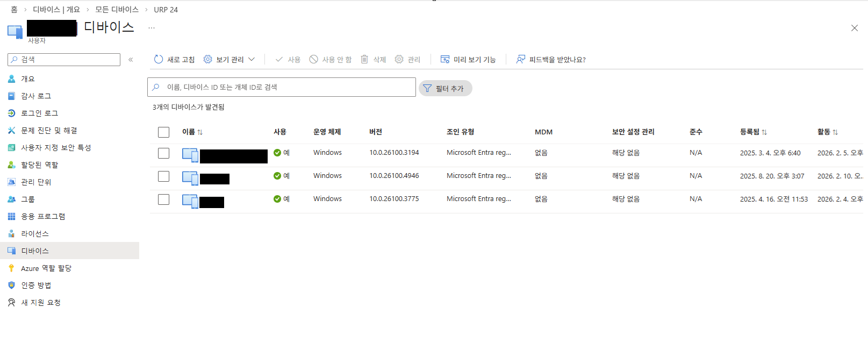Click the 라이선스 sidebar icon
The height and width of the screenshot is (350, 868).
tap(11, 233)
